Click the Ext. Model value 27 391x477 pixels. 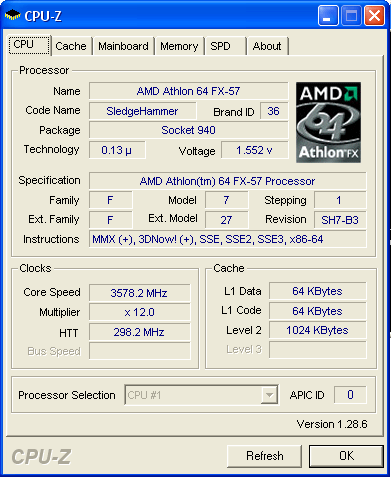coord(226,220)
